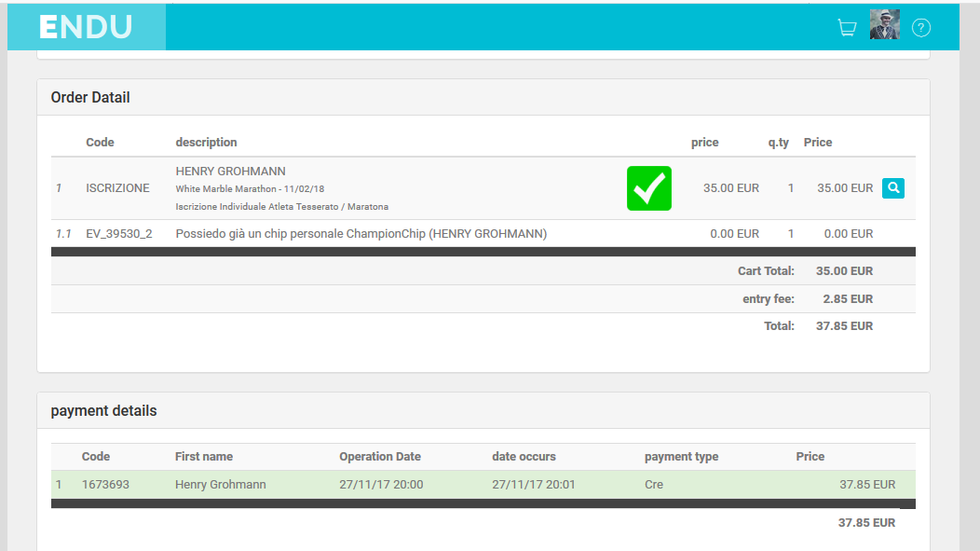Open the user profile avatar
Image resolution: width=980 pixels, height=551 pixels.
(x=884, y=25)
